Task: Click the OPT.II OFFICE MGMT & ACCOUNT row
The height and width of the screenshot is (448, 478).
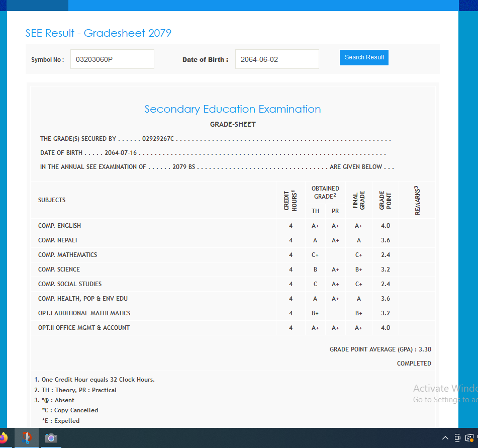Action: tap(84, 328)
